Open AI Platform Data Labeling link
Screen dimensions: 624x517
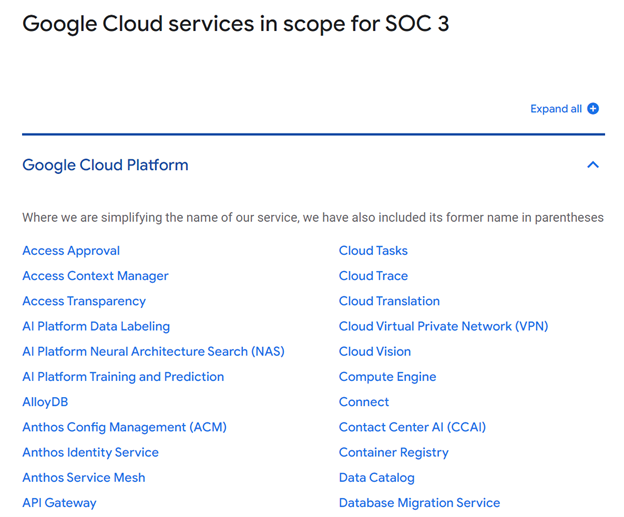[96, 326]
